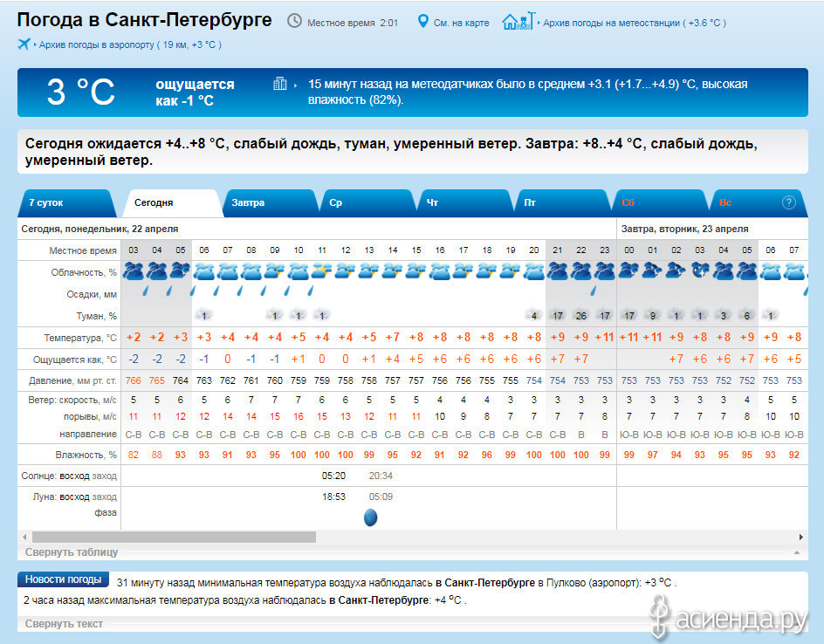Click cloudiness icon for hour 09 today

pyautogui.click(x=274, y=271)
